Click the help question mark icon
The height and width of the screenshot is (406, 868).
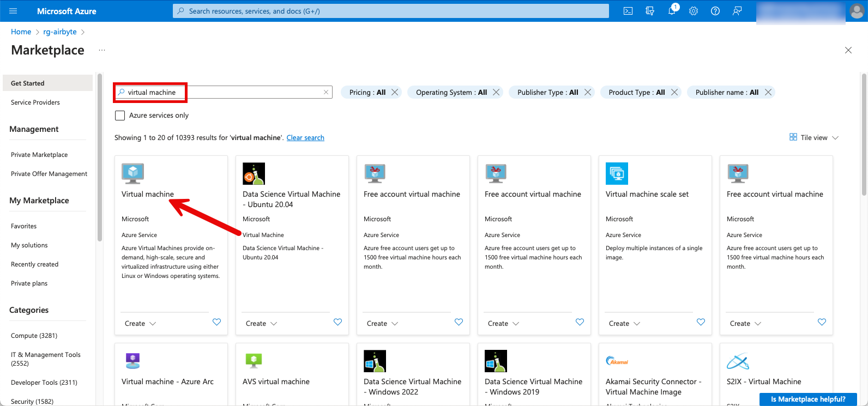coord(715,11)
